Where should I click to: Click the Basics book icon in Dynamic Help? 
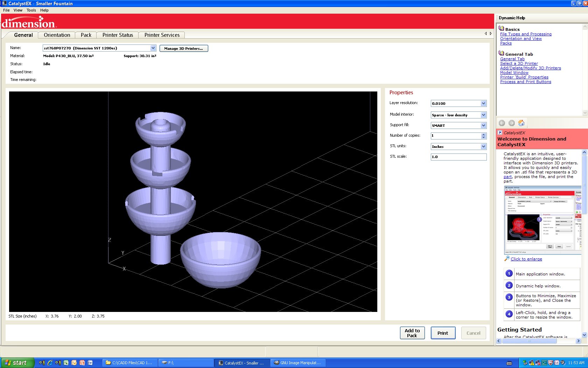click(502, 29)
